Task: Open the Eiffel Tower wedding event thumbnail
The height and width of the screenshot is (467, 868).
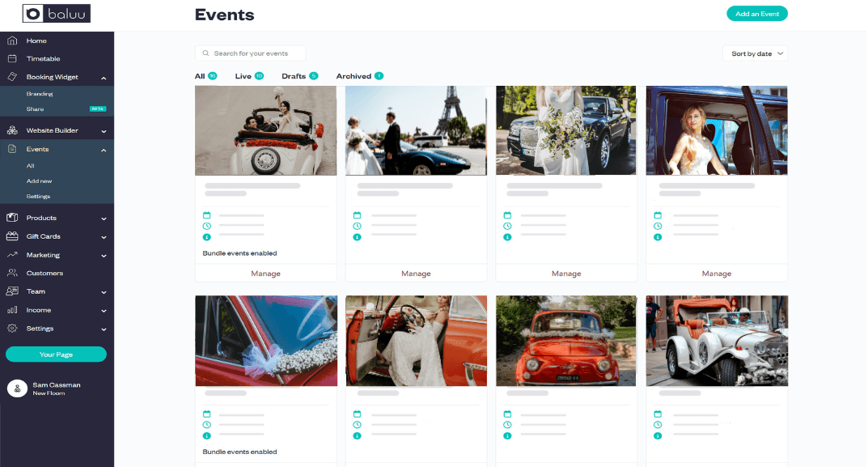Action: pos(416,130)
